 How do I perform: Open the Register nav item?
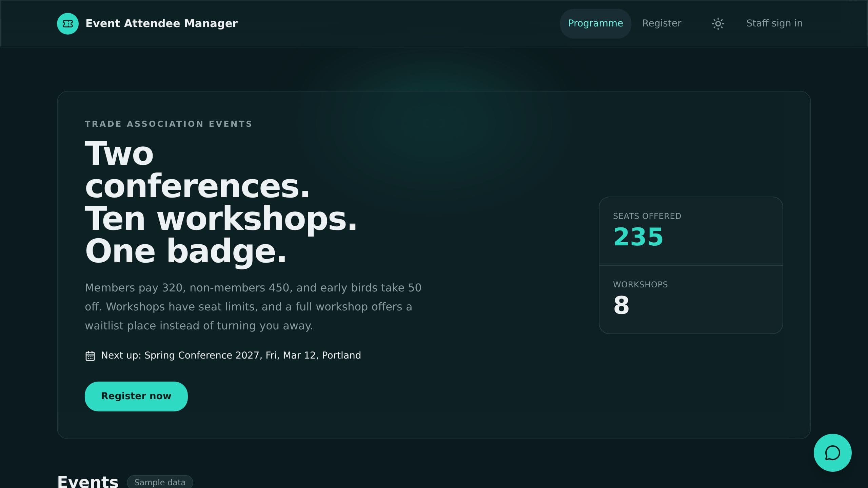pyautogui.click(x=662, y=24)
